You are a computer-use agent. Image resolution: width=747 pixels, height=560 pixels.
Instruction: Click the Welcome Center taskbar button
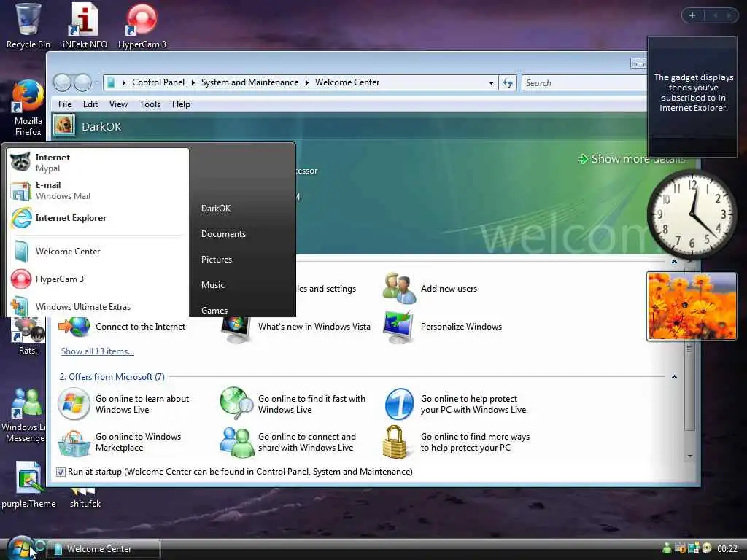pyautogui.click(x=104, y=548)
